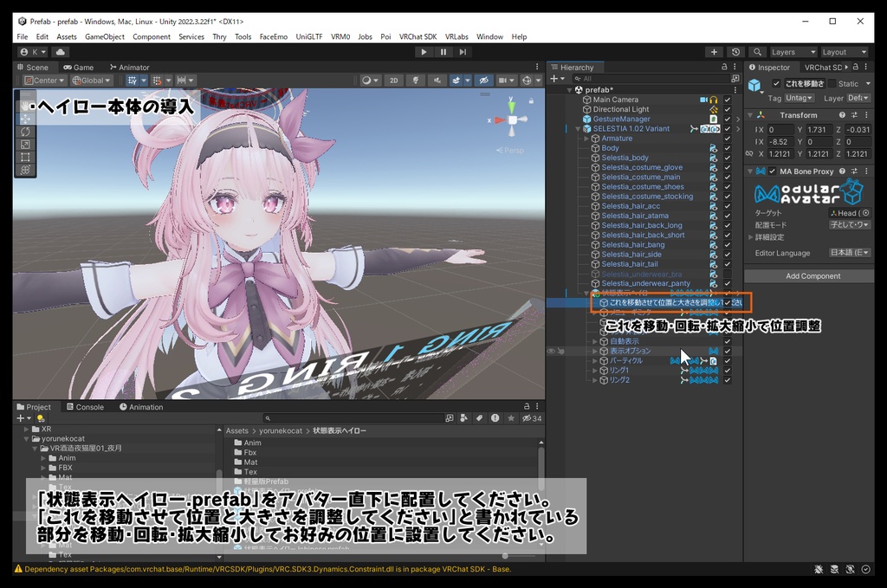Open the Editor Language 日本語 dropdown

click(x=850, y=253)
